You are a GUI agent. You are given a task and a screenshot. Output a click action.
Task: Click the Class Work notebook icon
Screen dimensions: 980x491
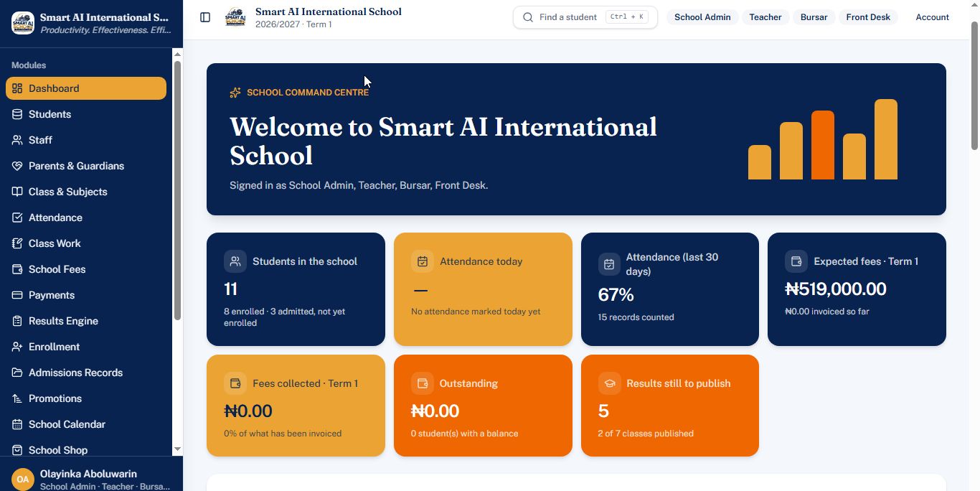[17, 243]
